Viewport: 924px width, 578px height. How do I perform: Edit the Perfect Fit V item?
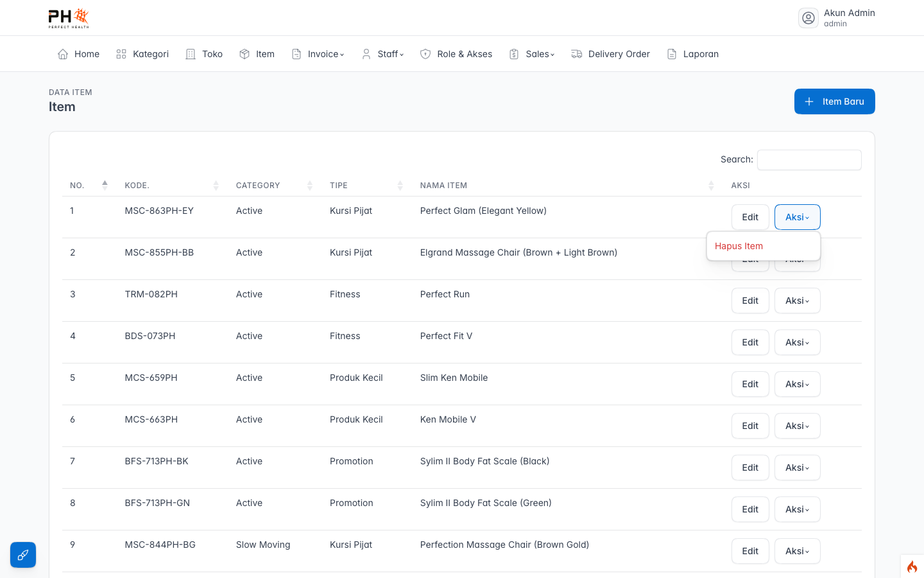point(750,342)
